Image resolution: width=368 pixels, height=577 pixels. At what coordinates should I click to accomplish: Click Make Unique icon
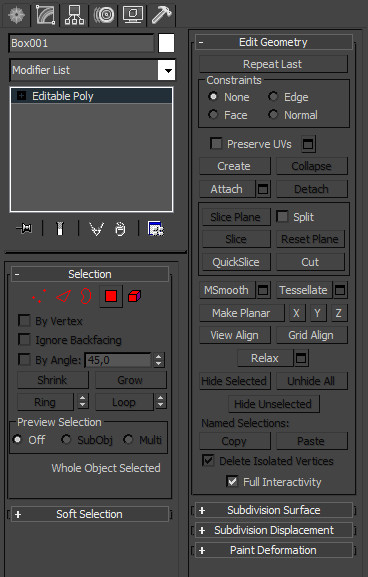coord(96,229)
